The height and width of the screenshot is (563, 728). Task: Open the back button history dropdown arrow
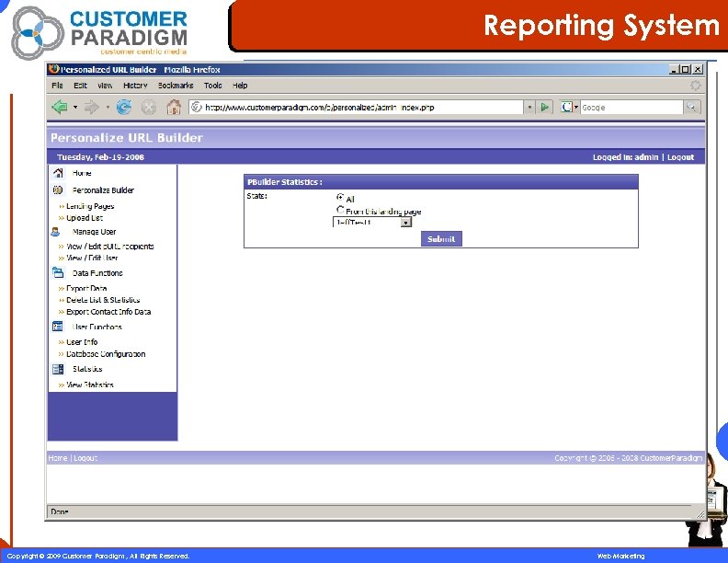point(75,108)
